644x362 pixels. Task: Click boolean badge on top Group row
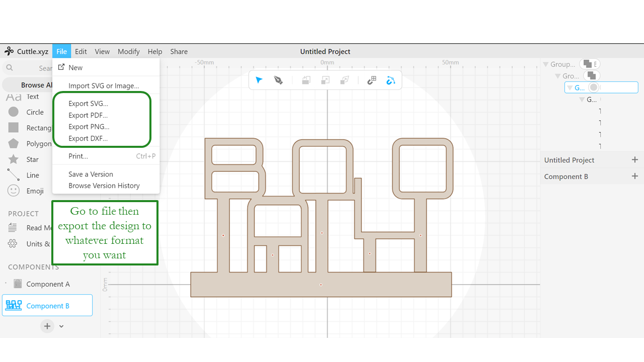tap(590, 64)
